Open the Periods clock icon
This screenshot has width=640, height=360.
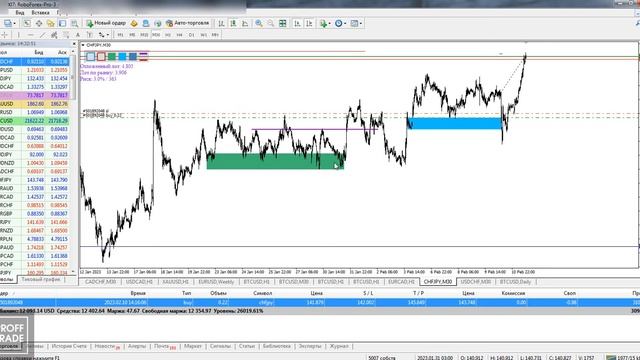(x=338, y=23)
